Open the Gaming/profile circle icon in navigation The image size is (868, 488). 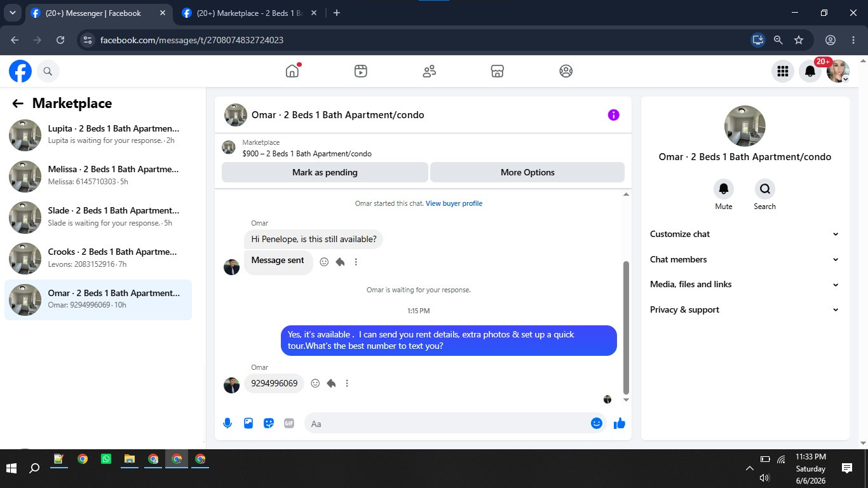566,71
